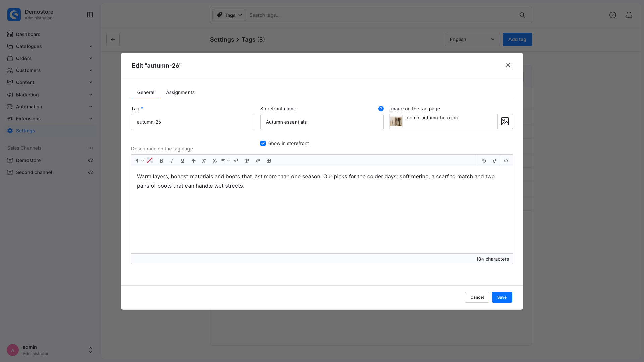Focus the Storefront name input field
The image size is (644, 362).
pyautogui.click(x=322, y=122)
